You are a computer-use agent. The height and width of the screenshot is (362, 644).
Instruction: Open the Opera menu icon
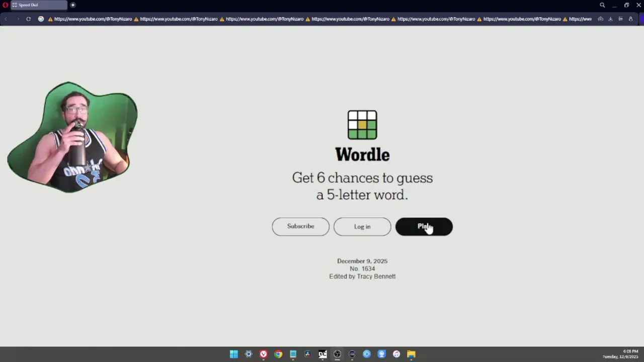click(x=6, y=5)
